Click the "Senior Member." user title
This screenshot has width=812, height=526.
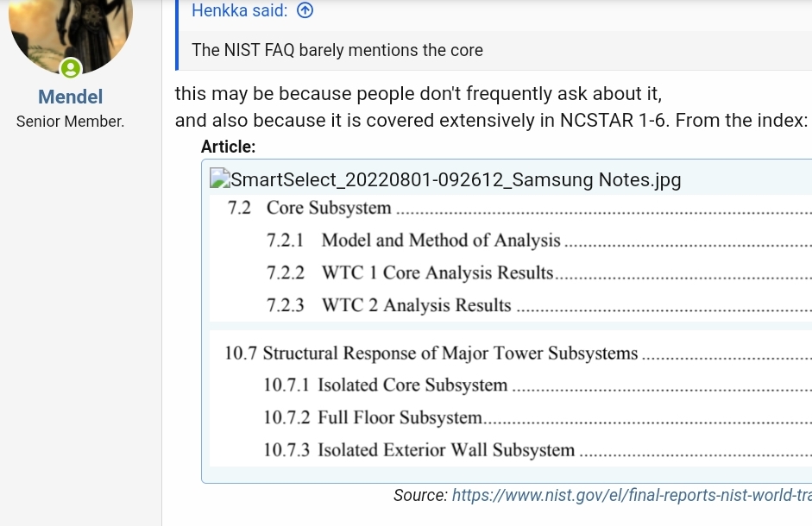71,122
